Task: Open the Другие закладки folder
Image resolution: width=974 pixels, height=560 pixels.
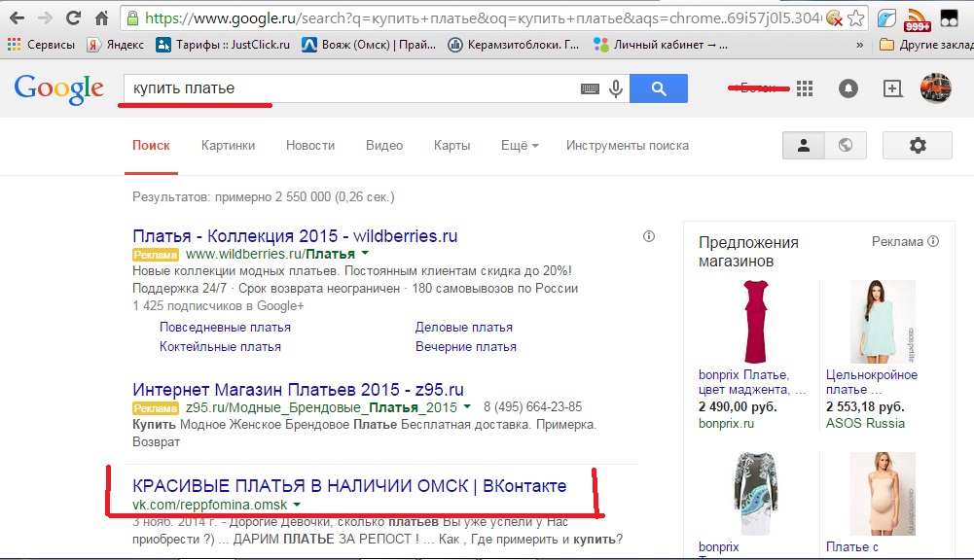Action: (926, 45)
